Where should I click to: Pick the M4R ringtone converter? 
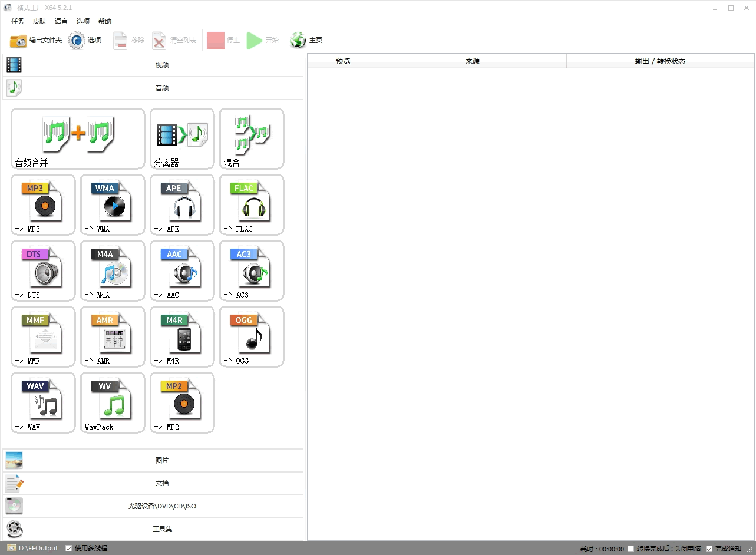tap(182, 336)
